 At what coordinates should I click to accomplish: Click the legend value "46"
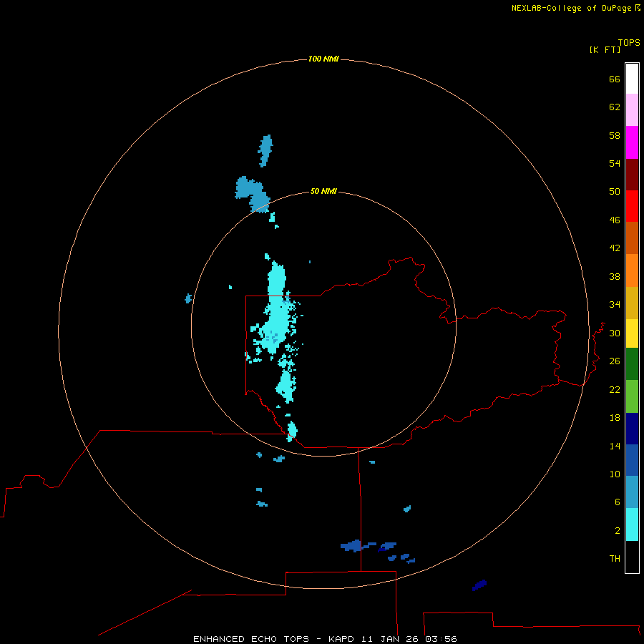pyautogui.click(x=615, y=220)
